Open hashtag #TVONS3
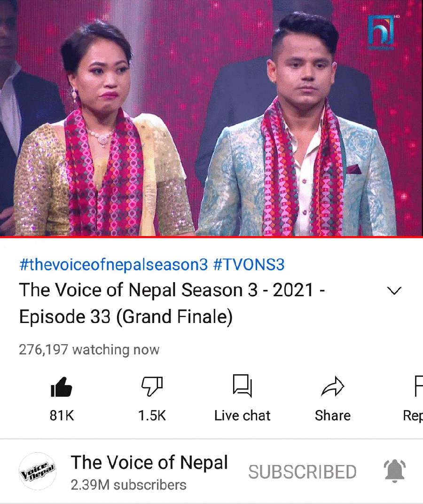 pyautogui.click(x=249, y=265)
